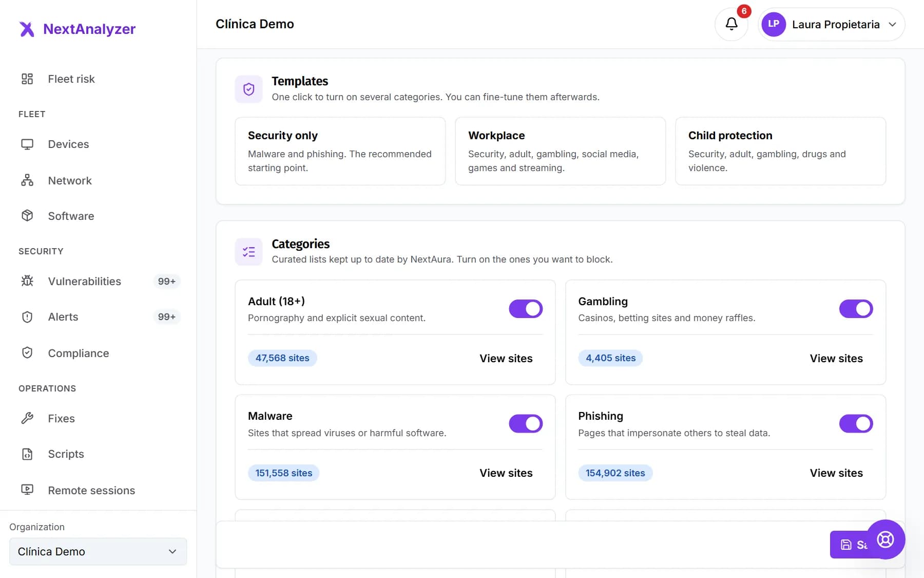This screenshot has width=924, height=578.
Task: Apply the Child protection template
Action: (780, 151)
